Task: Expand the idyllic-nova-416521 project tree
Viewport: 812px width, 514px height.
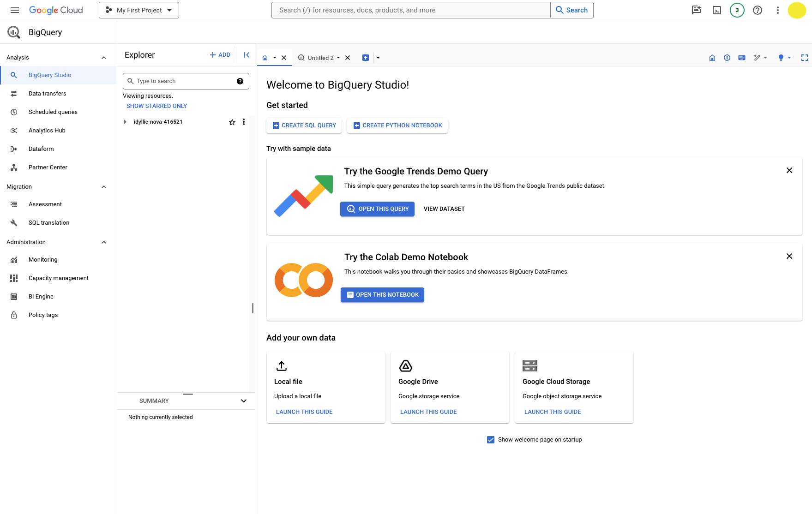Action: click(125, 122)
